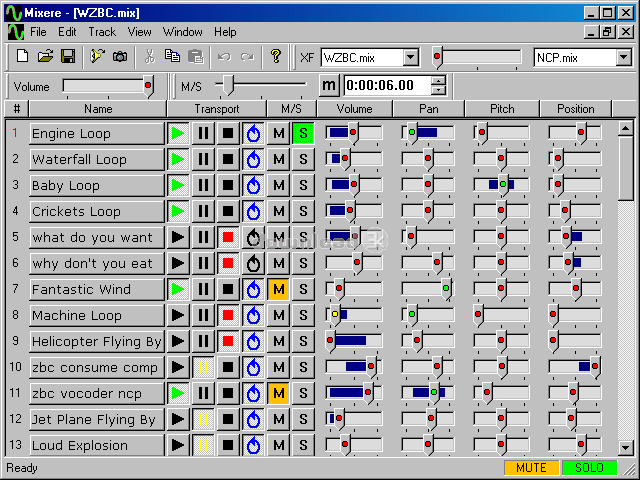Unmute the zbc vocoder ncp track

tap(278, 393)
